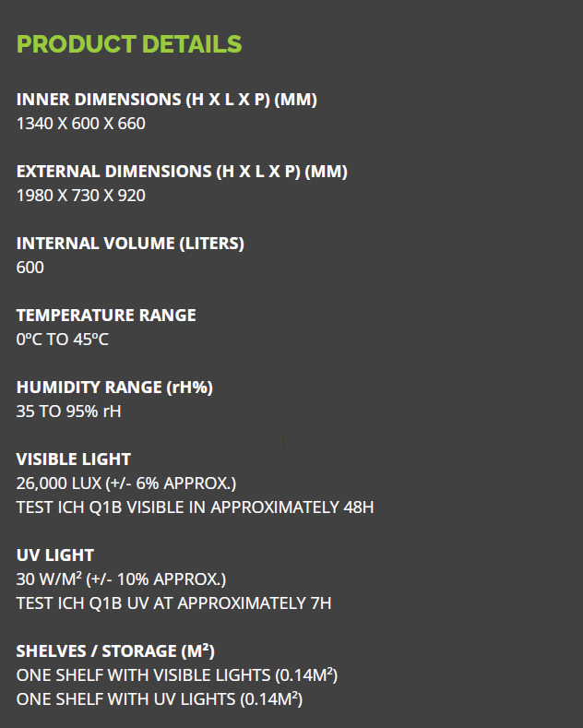Click the 0°C to 45°C text
The width and height of the screenshot is (583, 728).
[x=62, y=340]
